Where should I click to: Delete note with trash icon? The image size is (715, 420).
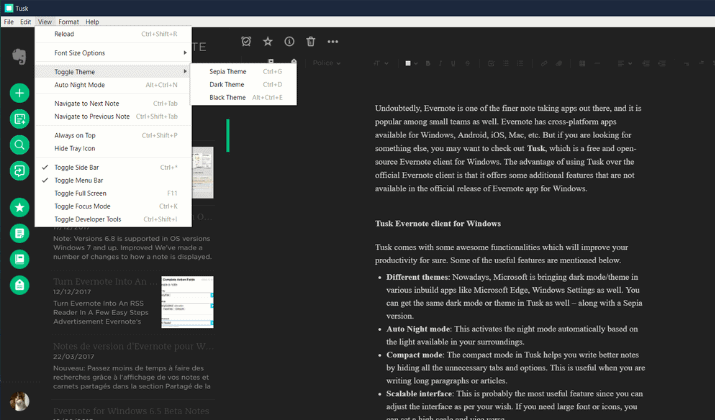pyautogui.click(x=311, y=41)
